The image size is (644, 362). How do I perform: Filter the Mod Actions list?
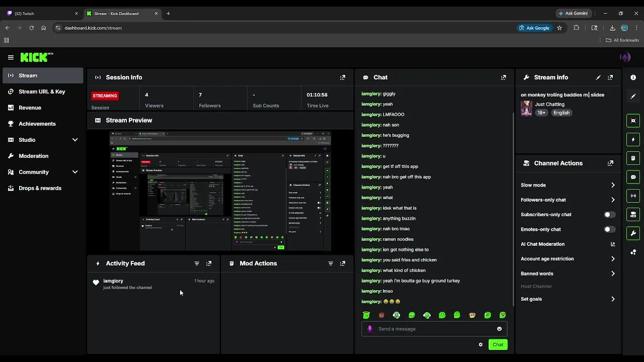(331, 263)
